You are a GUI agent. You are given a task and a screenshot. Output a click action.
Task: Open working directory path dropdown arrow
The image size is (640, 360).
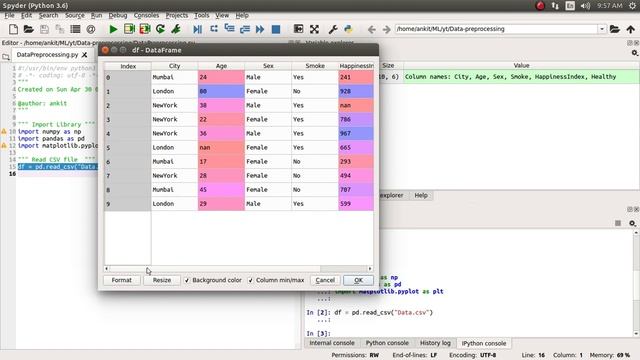[602, 29]
